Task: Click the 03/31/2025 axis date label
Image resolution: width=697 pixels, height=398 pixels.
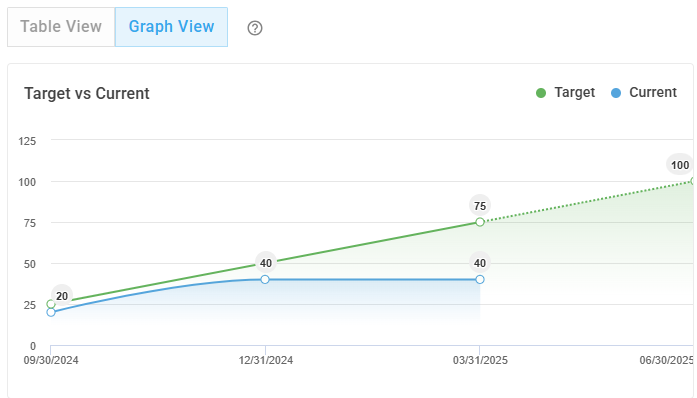Action: click(480, 360)
